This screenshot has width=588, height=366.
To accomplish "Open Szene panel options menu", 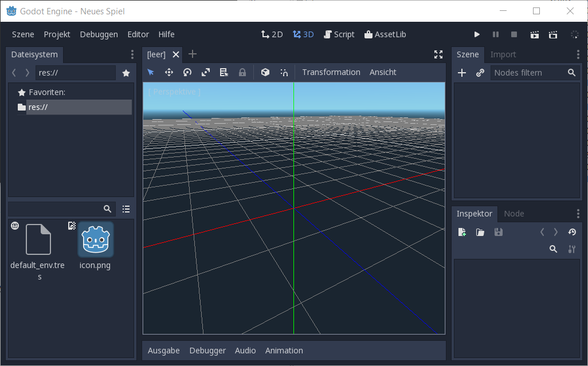I will (x=578, y=54).
